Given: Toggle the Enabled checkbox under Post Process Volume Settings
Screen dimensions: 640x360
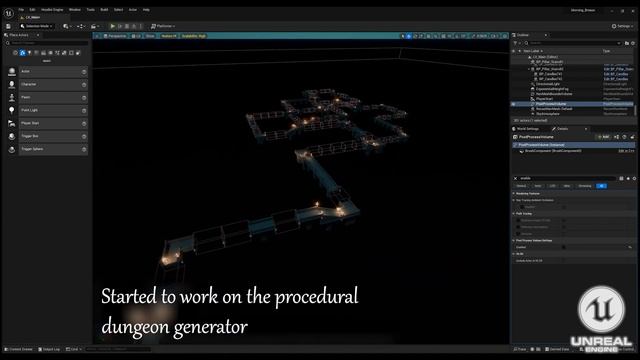Looking at the screenshot, I should tap(564, 247).
